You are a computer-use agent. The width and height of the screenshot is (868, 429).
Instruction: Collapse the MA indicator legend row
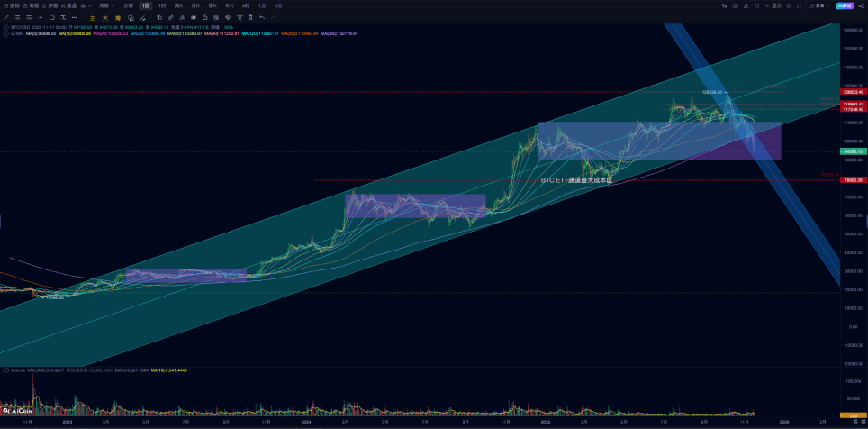point(5,33)
